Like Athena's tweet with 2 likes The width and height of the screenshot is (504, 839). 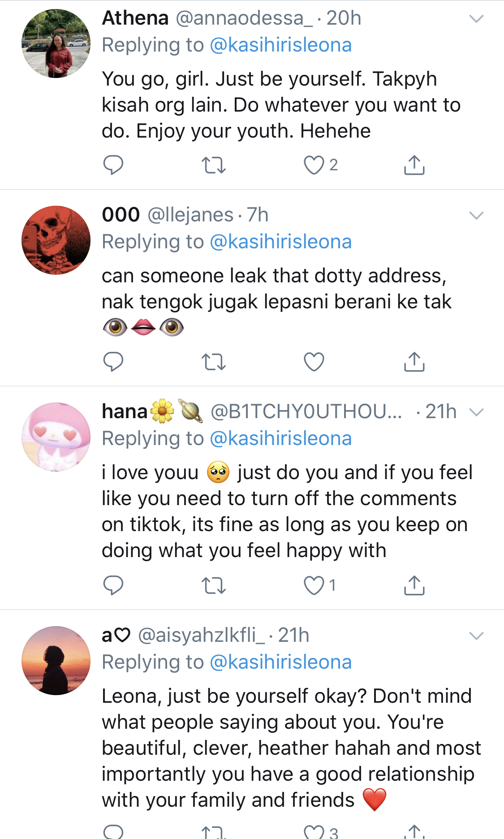(x=314, y=165)
